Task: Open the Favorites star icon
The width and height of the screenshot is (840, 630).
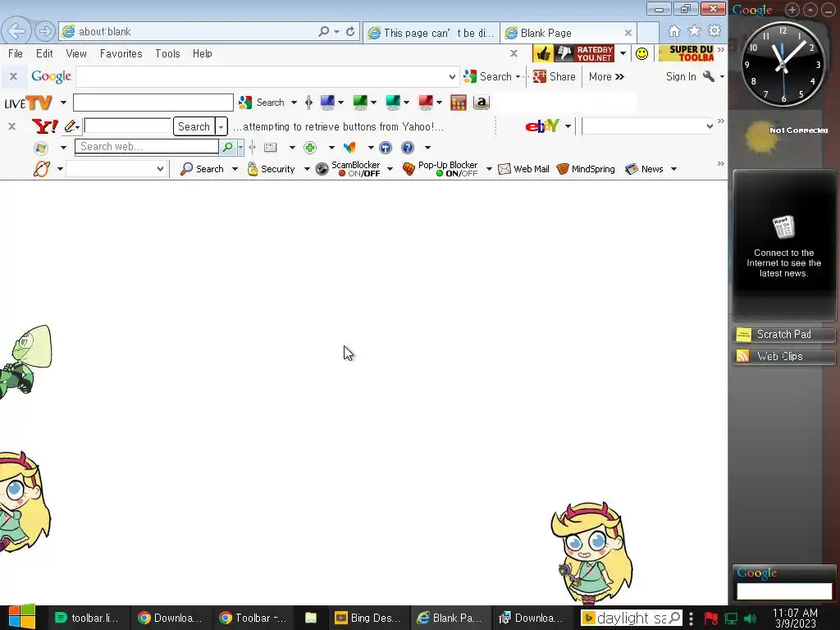Action: pyautogui.click(x=694, y=31)
